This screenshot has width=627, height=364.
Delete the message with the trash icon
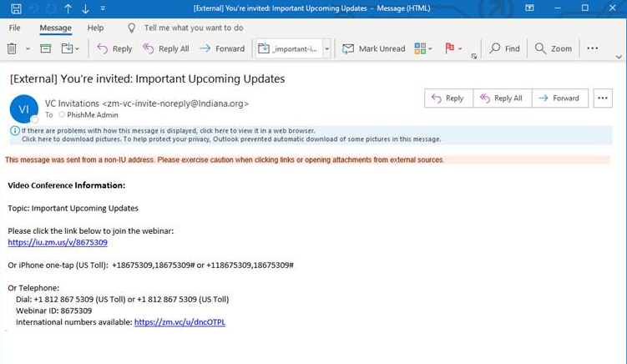12,48
